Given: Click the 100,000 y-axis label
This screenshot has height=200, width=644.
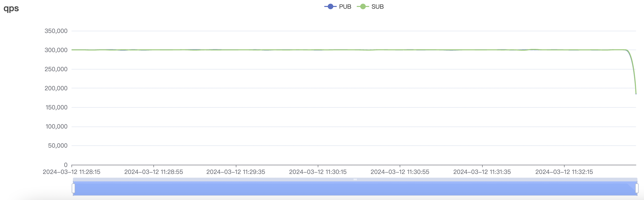Looking at the screenshot, I should (x=57, y=127).
